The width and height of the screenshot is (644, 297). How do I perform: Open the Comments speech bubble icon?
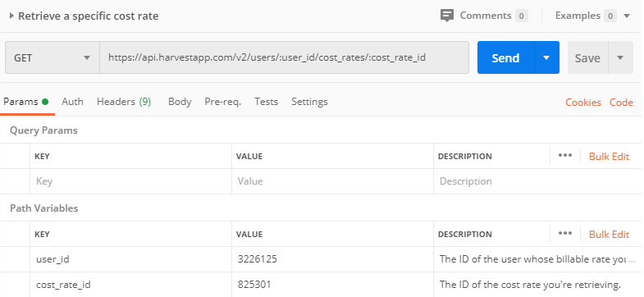(447, 16)
